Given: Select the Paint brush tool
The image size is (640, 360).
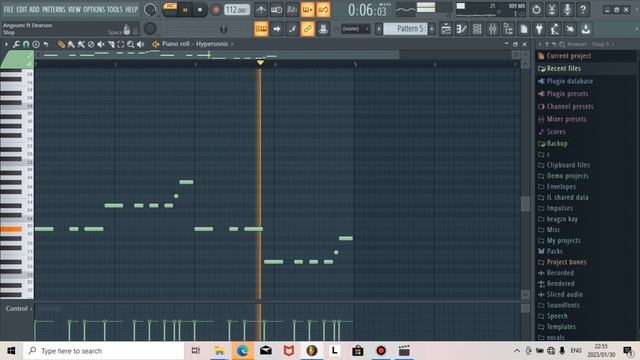Looking at the screenshot, I should [71, 44].
